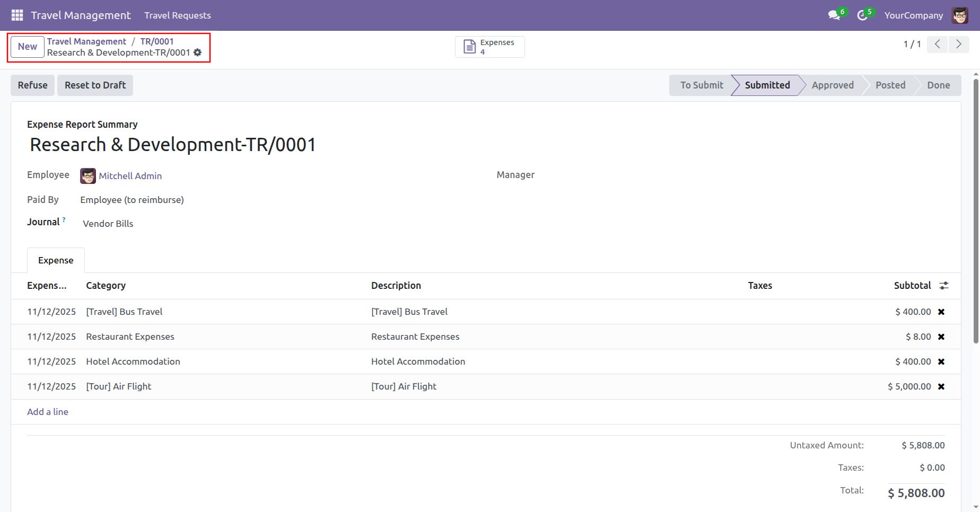Open the YourCompany company switcher
The width and height of the screenshot is (980, 512).
coord(914,15)
